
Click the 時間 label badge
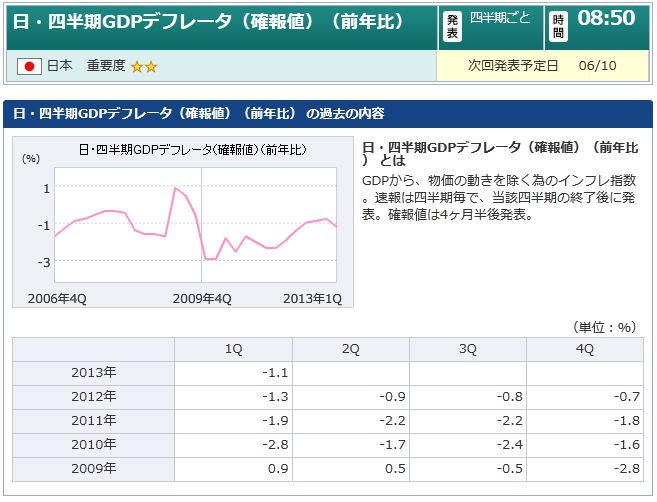(558, 26)
